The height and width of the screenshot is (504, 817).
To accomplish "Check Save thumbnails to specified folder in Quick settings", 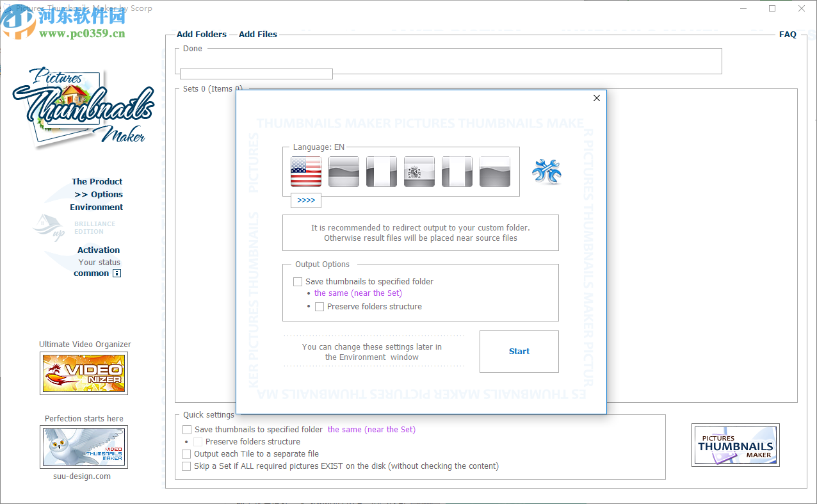I will tap(187, 430).
